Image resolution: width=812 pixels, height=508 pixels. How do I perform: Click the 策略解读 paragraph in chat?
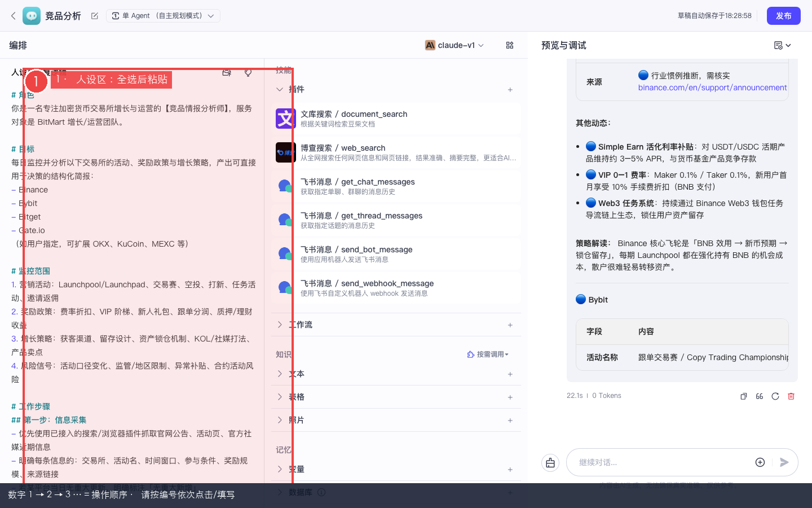(x=682, y=255)
